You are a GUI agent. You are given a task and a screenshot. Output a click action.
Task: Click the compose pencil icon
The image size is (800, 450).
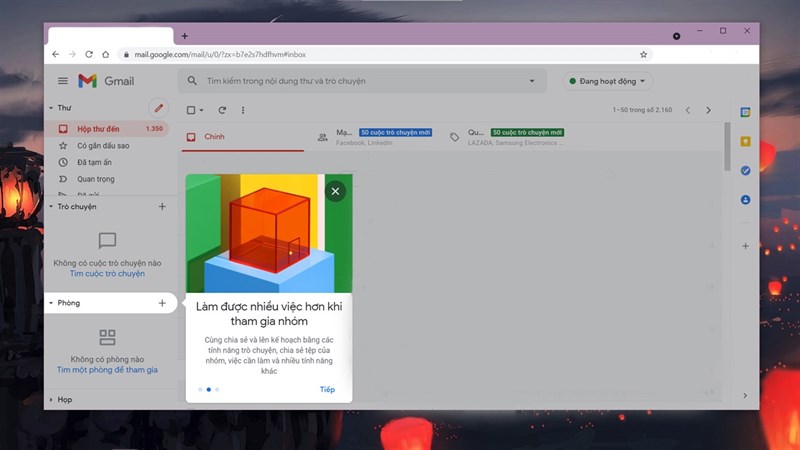coord(159,108)
